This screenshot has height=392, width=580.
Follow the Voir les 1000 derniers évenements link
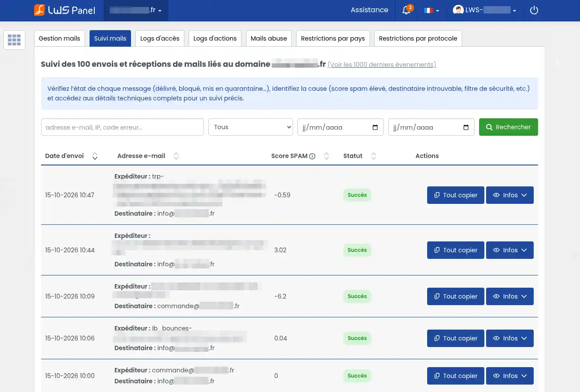tap(382, 65)
